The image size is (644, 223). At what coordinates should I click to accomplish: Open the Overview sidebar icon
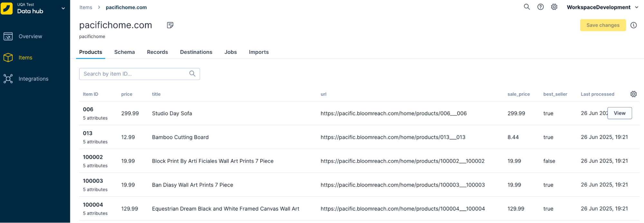pyautogui.click(x=8, y=36)
